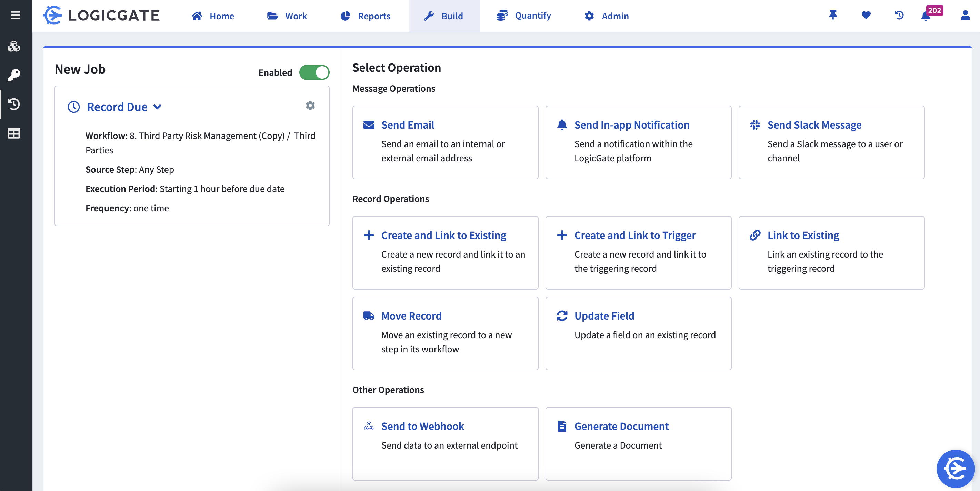
Task: Click the Record Due settings gear
Action: tap(310, 106)
